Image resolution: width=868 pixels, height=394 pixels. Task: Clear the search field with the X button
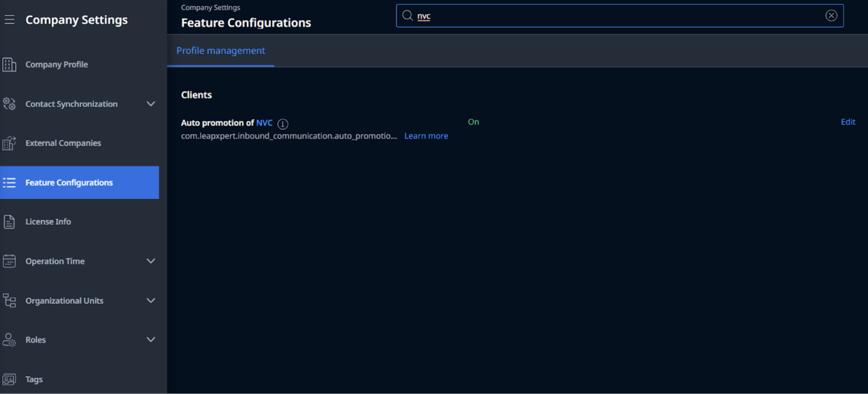[x=831, y=16]
